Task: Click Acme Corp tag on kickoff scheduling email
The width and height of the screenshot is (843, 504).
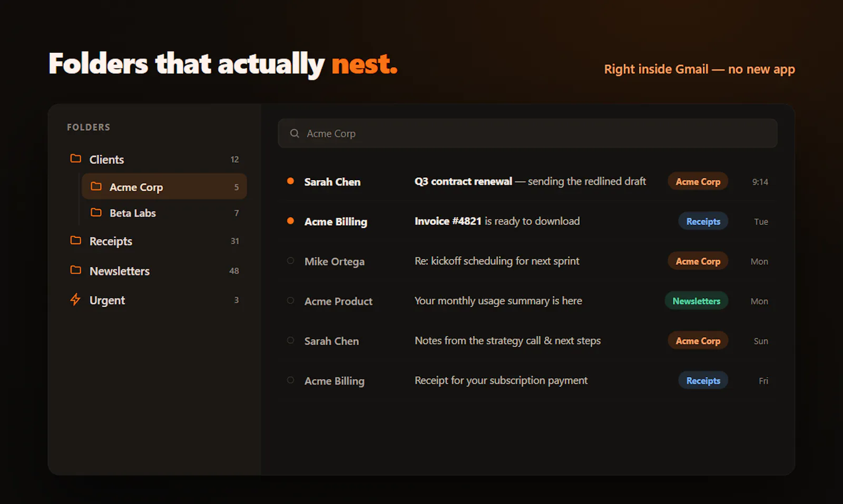Action: [698, 261]
